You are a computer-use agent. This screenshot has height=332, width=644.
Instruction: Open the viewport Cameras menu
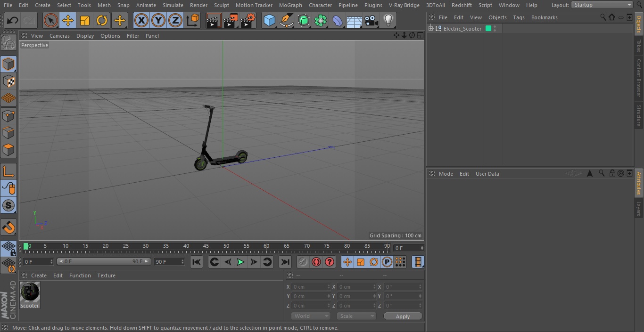tap(59, 36)
